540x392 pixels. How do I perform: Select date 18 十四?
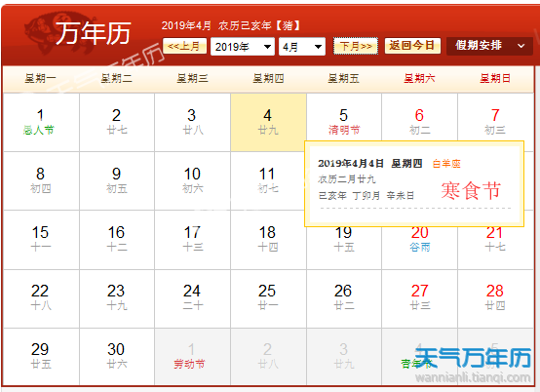pyautogui.click(x=268, y=240)
